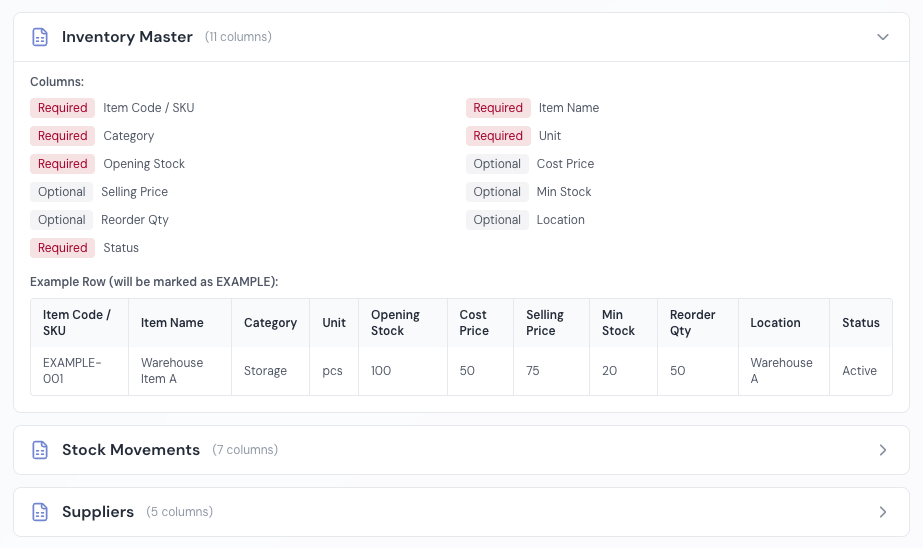This screenshot has width=923, height=548.
Task: Select the EXAMPLE-001 cell in example row
Action: click(x=72, y=371)
